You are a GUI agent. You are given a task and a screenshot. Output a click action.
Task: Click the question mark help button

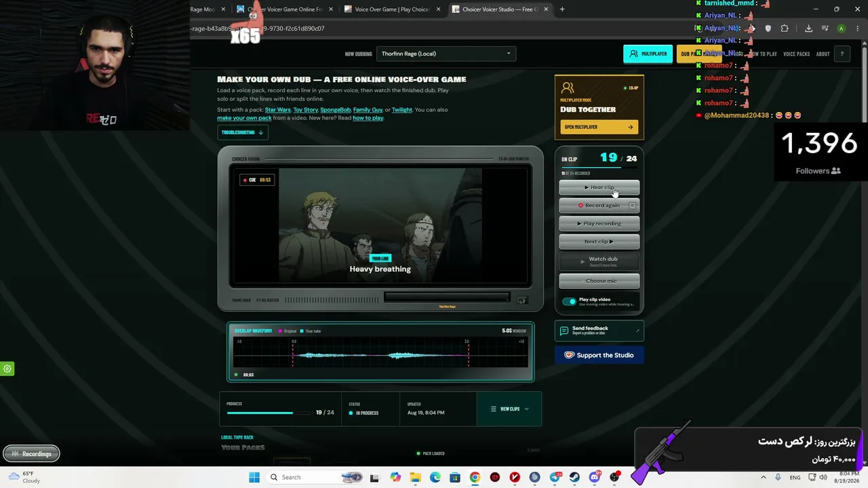pyautogui.click(x=842, y=54)
